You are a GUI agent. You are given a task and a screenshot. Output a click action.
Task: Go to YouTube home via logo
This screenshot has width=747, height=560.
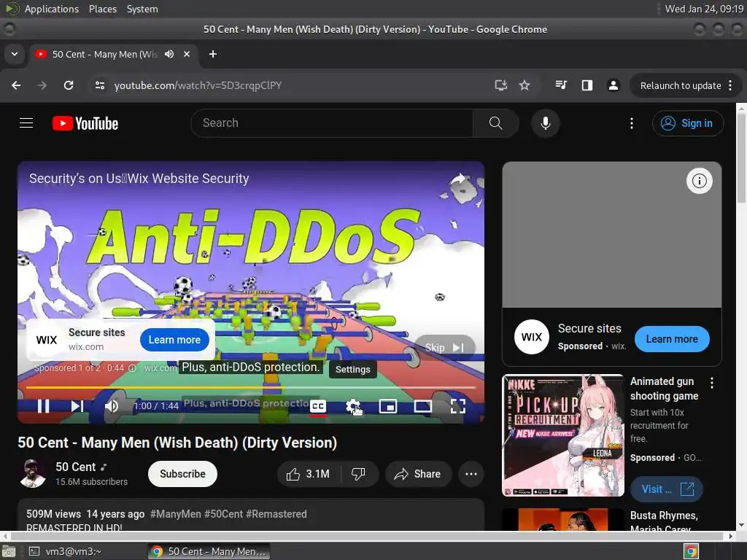point(85,123)
